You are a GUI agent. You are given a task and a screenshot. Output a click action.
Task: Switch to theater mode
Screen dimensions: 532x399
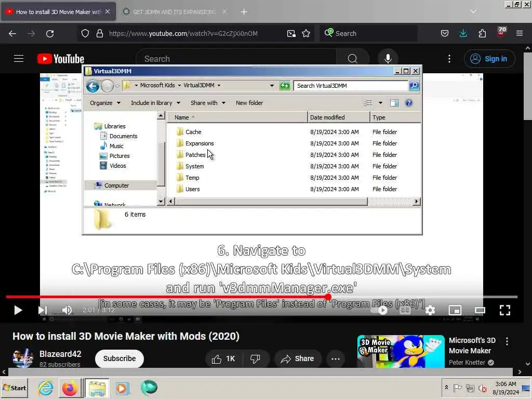tap(480, 310)
